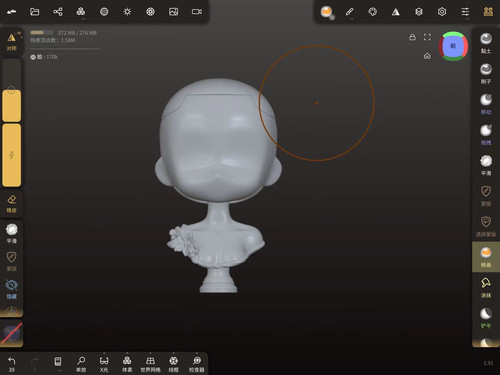Open the history panel icon in bottom bar

pos(58,363)
